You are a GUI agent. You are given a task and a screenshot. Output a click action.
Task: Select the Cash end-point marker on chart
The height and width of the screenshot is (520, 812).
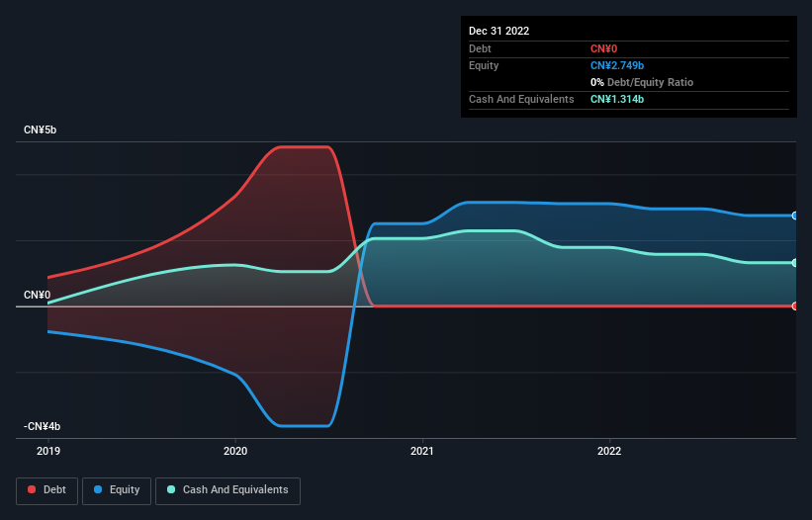click(795, 263)
